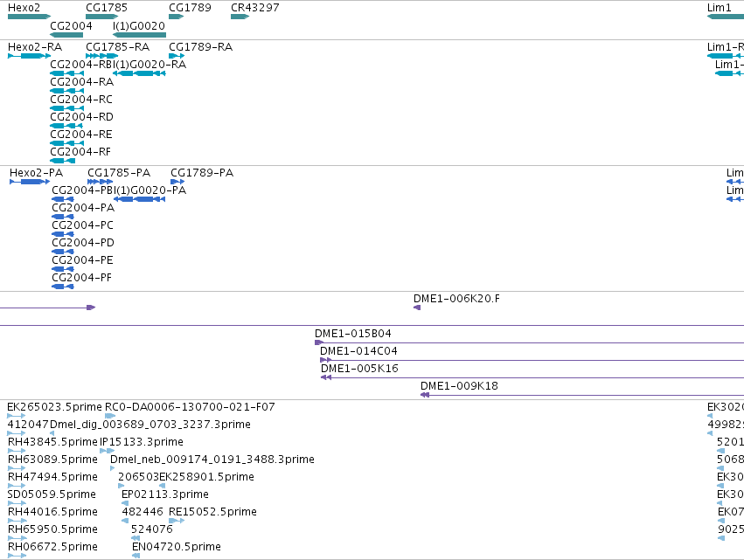Image resolution: width=744 pixels, height=560 pixels.
Task: Click the DME1-015B04 BAC label
Action: (353, 334)
